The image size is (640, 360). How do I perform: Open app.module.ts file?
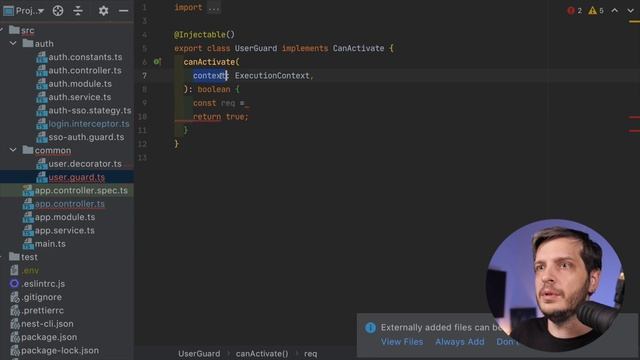[64, 217]
